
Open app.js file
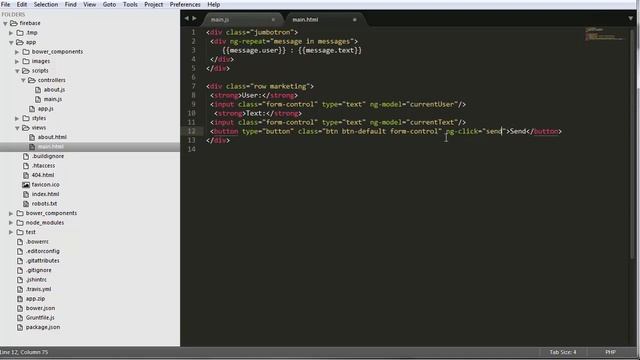coord(45,109)
